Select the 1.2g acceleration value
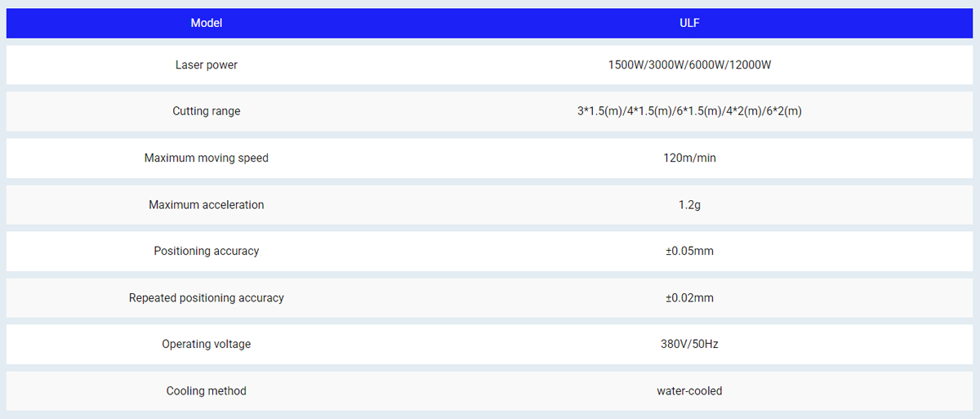Image resolution: width=980 pixels, height=419 pixels. point(689,205)
